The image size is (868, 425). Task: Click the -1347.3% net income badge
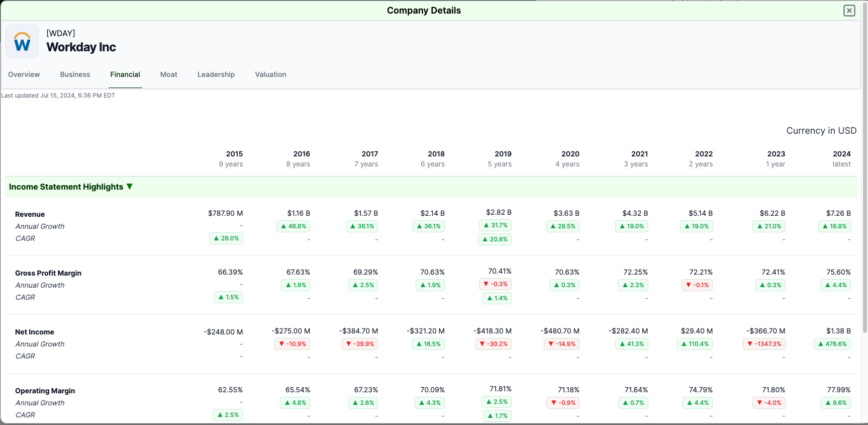(x=764, y=344)
